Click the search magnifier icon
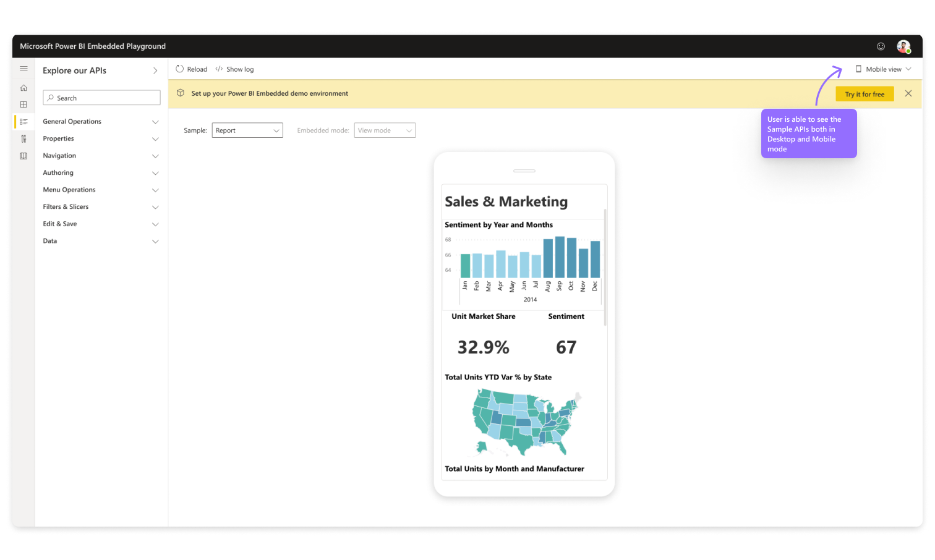The width and height of the screenshot is (935, 560). 51,98
